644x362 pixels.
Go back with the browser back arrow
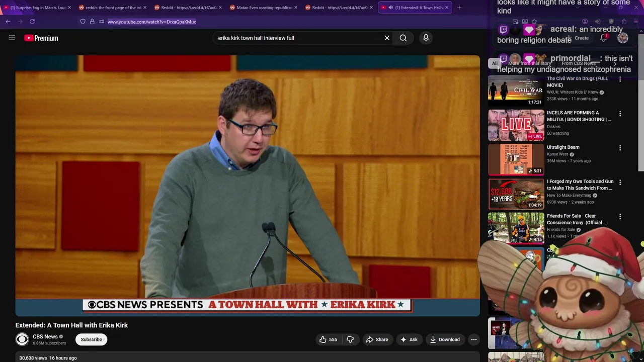tap(8, 22)
